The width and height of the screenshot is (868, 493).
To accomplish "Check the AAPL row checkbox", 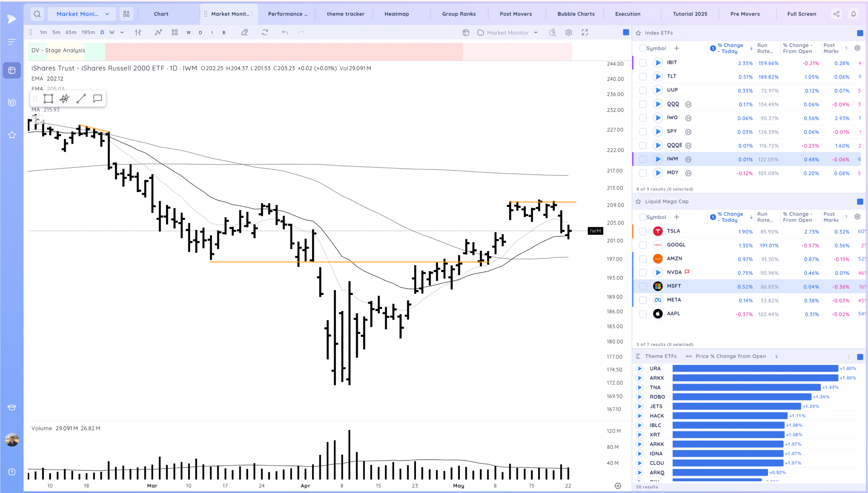I will [643, 314].
